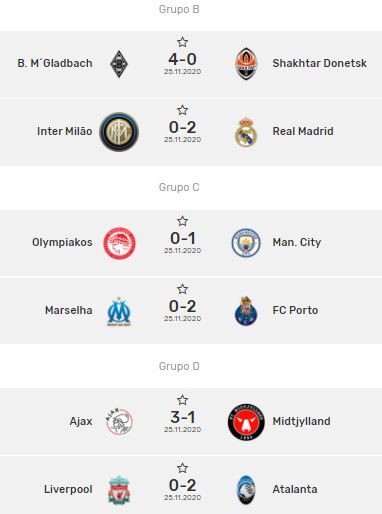382x514 pixels.
Task: Click the Borussia M'Gladbach club crest
Action: (x=119, y=64)
